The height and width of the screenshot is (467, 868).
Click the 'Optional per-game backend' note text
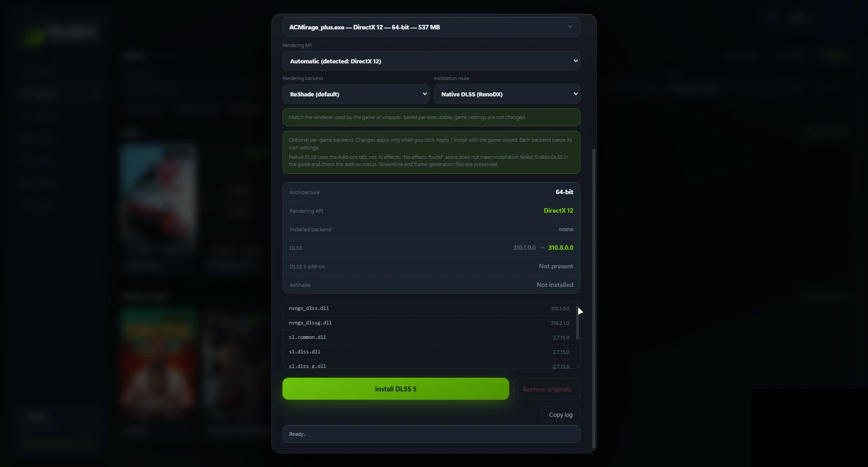tap(430, 143)
